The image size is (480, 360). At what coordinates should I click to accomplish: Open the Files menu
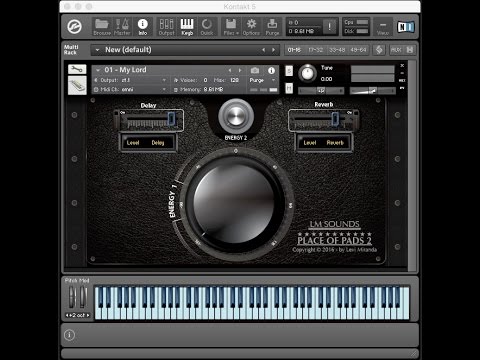[231, 27]
